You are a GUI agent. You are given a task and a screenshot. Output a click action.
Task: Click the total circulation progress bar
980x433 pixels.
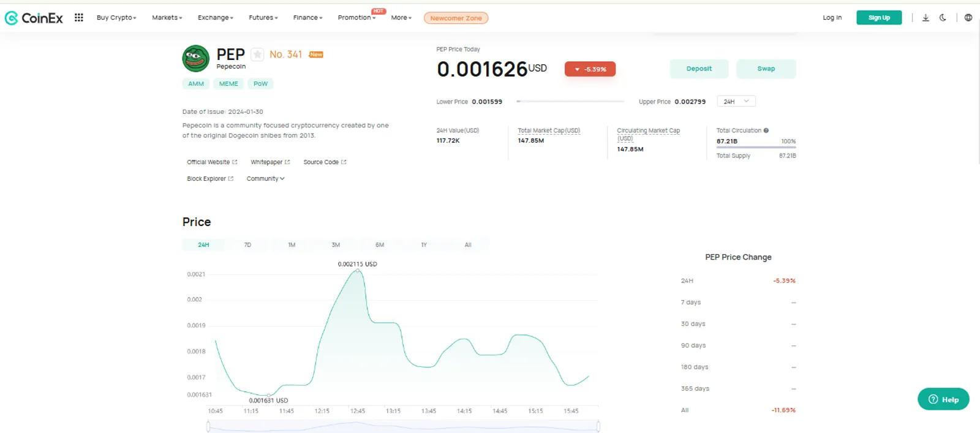(756, 147)
